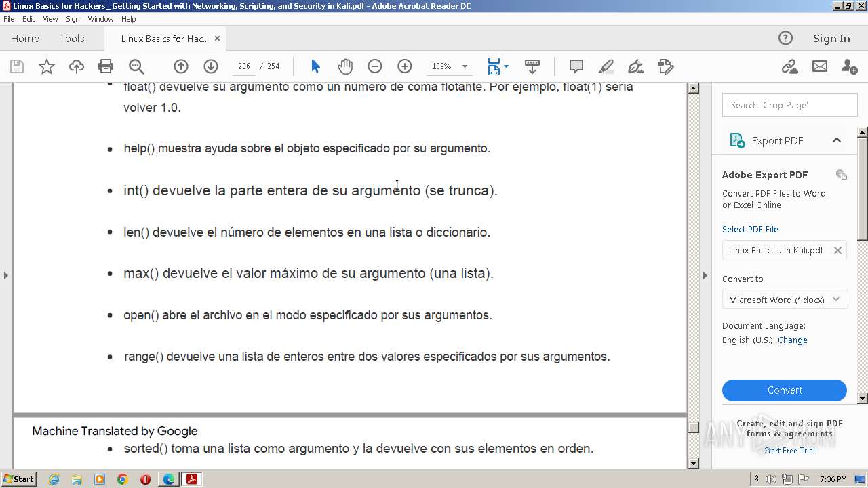Choose the Selection arrow tool

(315, 66)
